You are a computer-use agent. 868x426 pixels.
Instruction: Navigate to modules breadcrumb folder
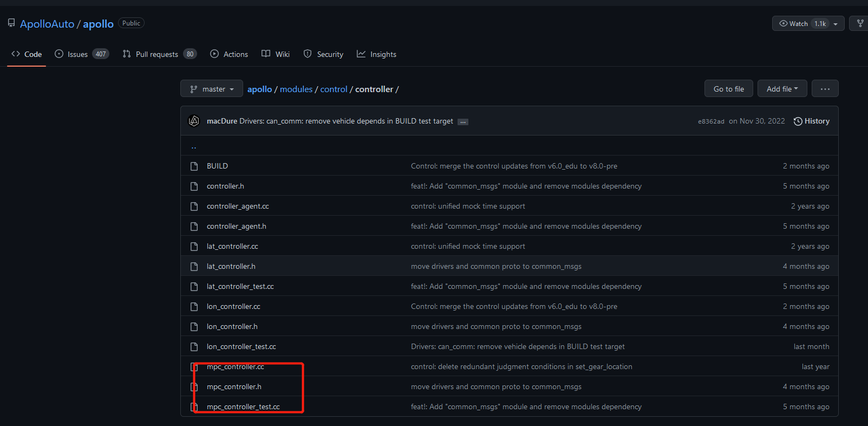(296, 89)
